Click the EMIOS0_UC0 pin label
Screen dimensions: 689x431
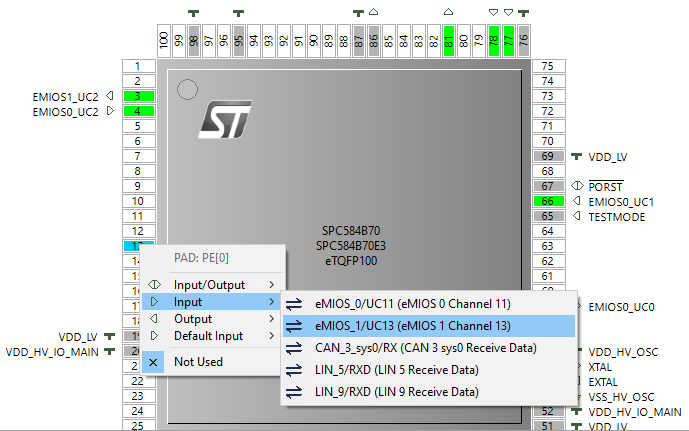(x=621, y=307)
